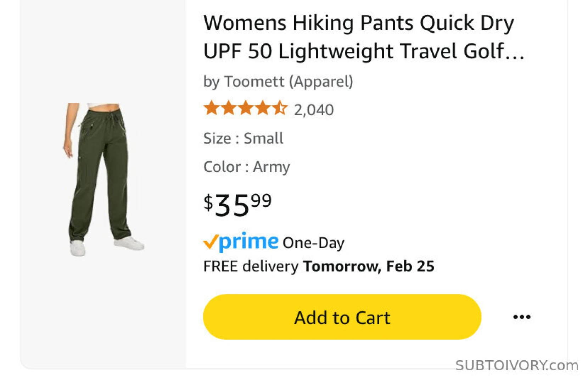Viewport: 588px width, 383px height.
Task: Click the One-Day shipping label
Action: (x=313, y=243)
